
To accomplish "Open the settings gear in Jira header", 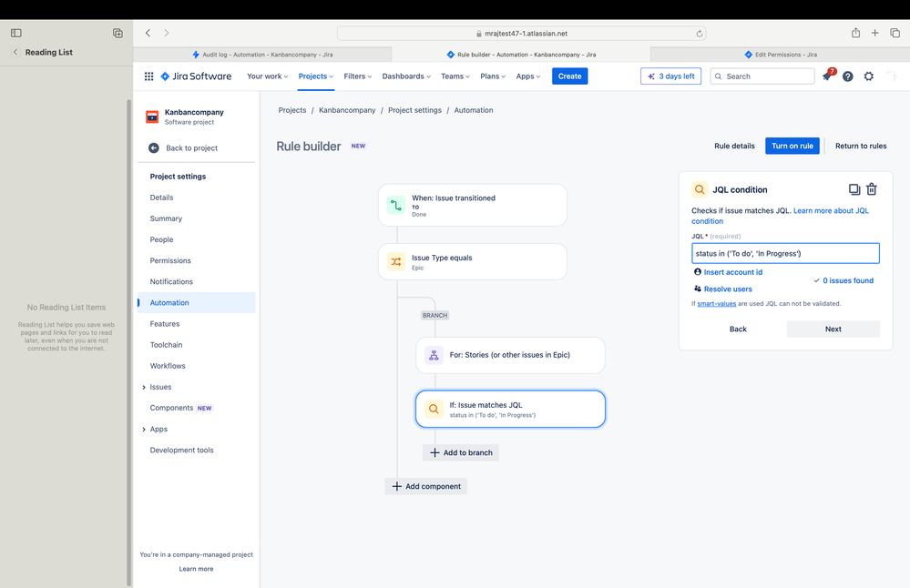I will pyautogui.click(x=869, y=76).
